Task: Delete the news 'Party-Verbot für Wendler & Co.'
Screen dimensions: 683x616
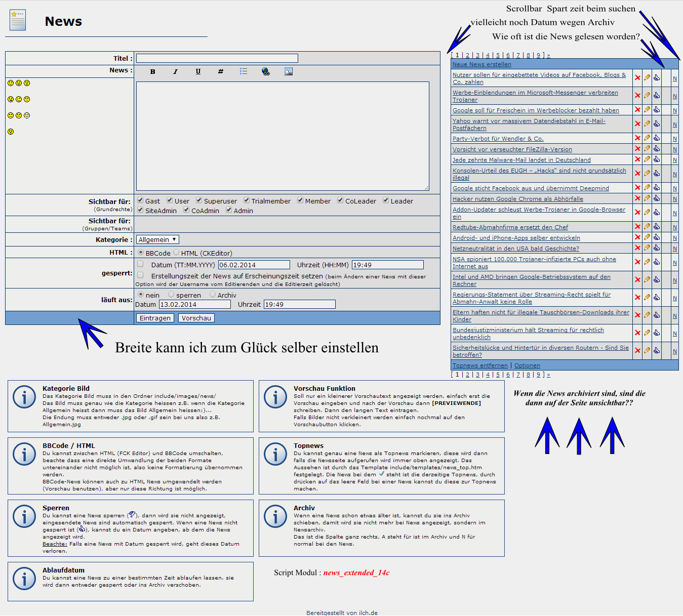Action: click(x=637, y=138)
